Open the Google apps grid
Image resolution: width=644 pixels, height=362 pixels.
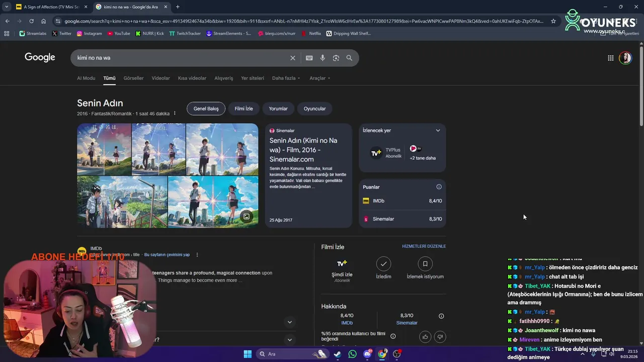[610, 58]
